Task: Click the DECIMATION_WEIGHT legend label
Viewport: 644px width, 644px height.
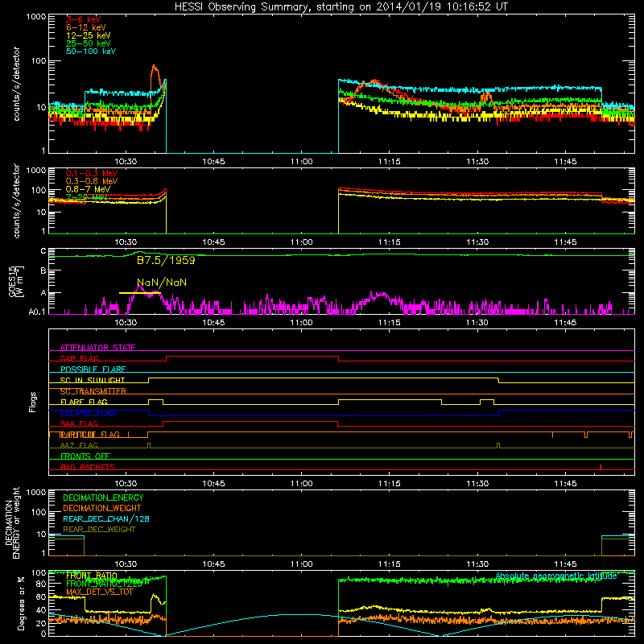Action: tap(102, 508)
